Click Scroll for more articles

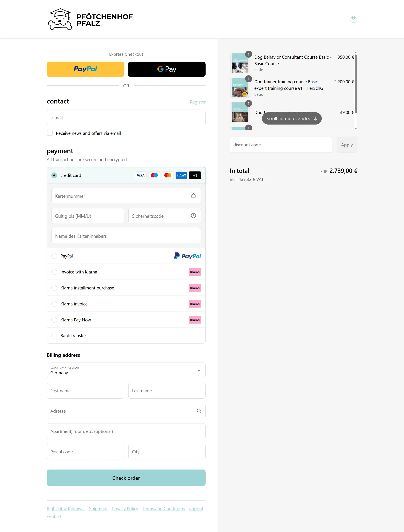click(x=291, y=118)
